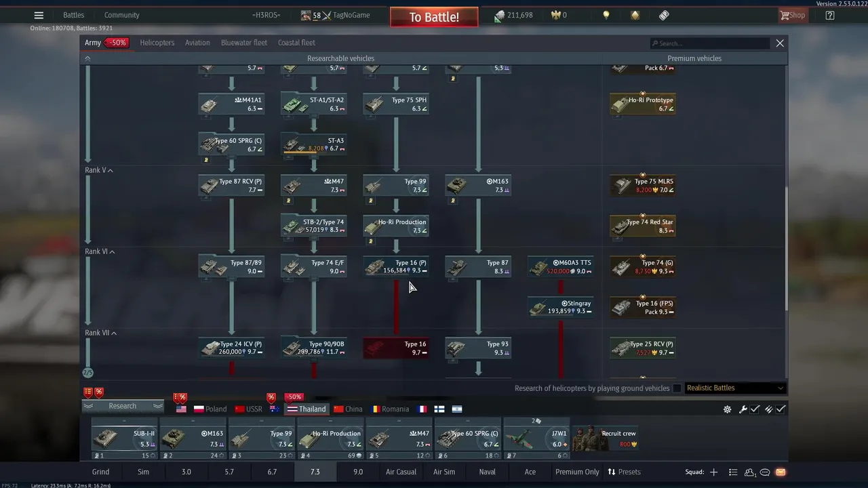This screenshot has width=868, height=488.
Task: Open the squad members icon
Action: pyautogui.click(x=749, y=472)
